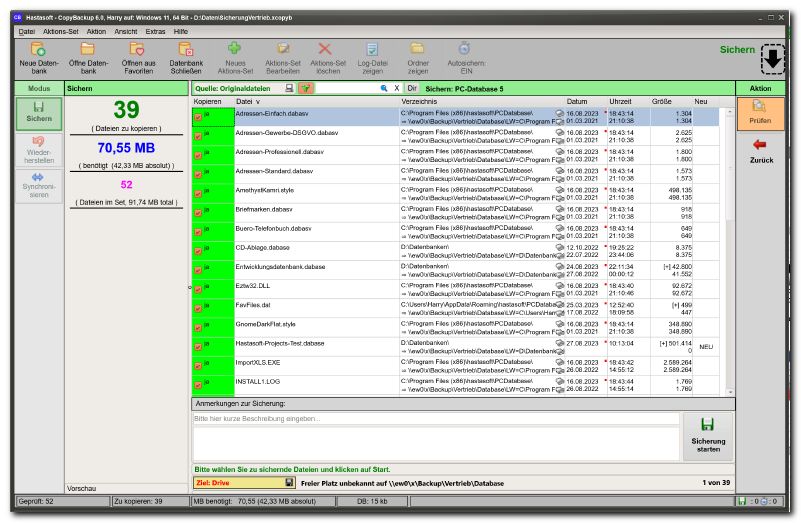Image resolution: width=801 pixels, height=523 pixels.
Task: Toggle copy checkbox for ImportXLS.EXE
Action: 199,364
